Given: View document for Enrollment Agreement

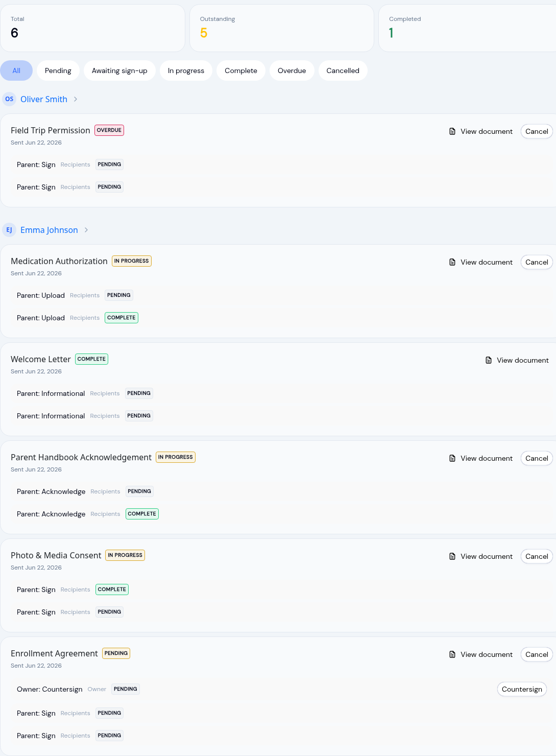Looking at the screenshot, I should 481,654.
